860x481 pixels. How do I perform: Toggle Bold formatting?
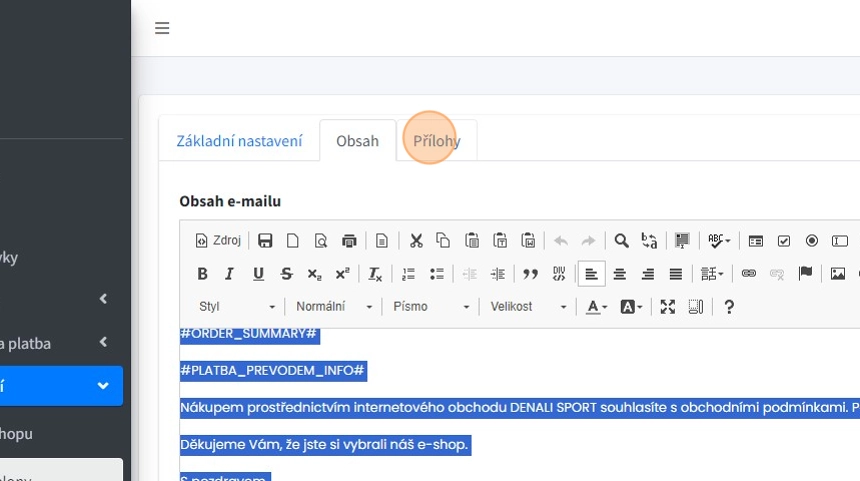point(202,274)
